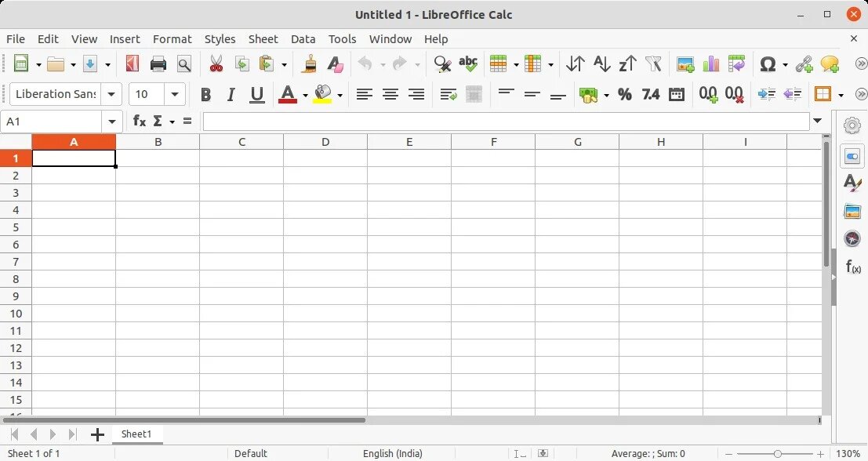This screenshot has width=868, height=461.
Task: Open the File menu
Action: (x=16, y=38)
